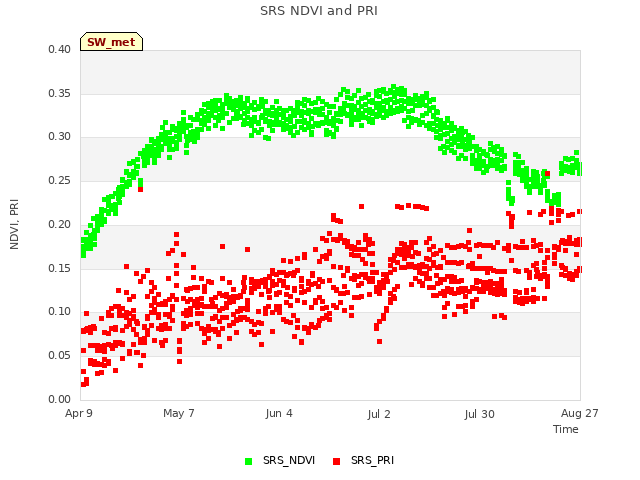This screenshot has height=480, width=640.
Task: Click the Apr 9 x-axis tick label
Action: [x=79, y=413]
